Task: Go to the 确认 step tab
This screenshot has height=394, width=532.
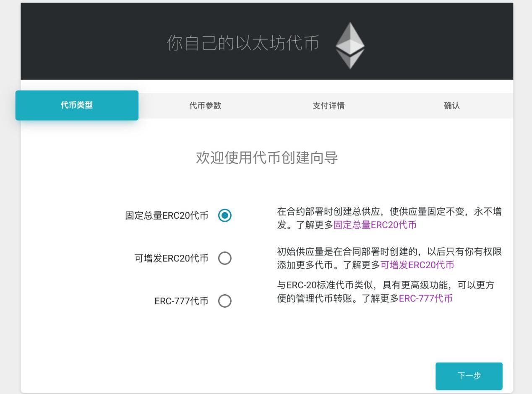Action: [x=451, y=106]
